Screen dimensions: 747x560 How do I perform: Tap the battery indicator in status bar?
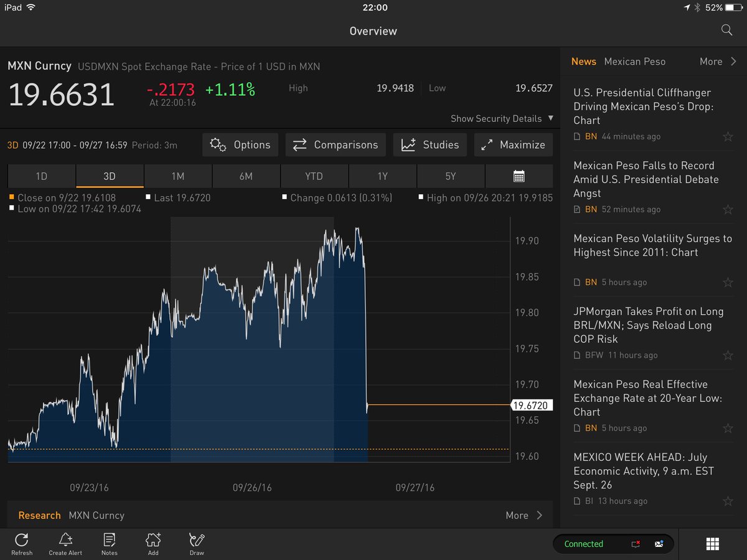(733, 7)
